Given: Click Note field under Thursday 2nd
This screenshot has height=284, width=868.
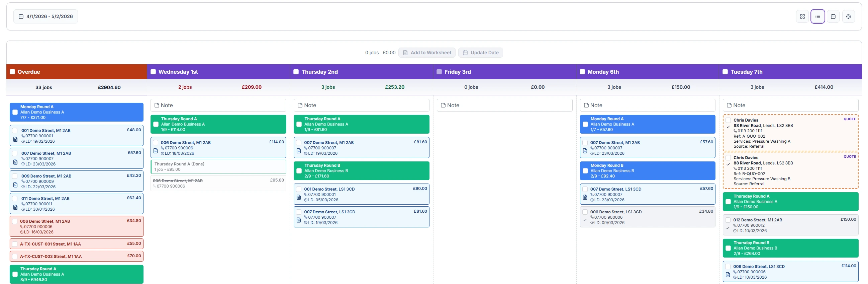Looking at the screenshot, I should [362, 105].
